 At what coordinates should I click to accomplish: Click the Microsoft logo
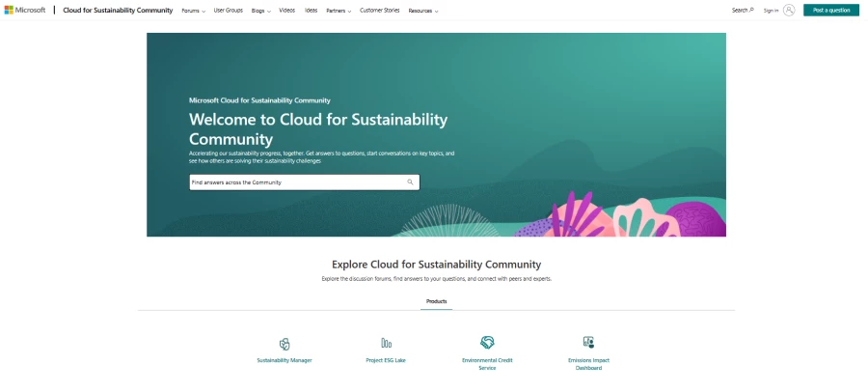coord(25,10)
